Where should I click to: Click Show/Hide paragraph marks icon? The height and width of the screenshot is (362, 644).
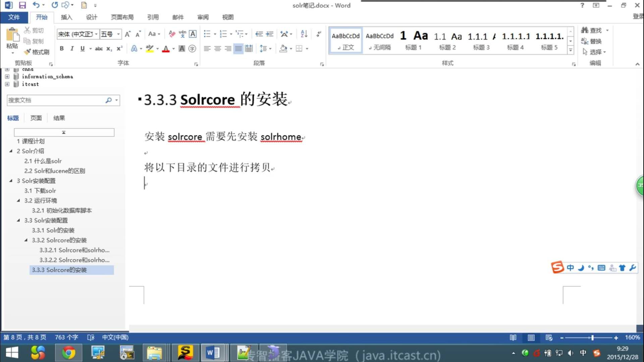[x=319, y=34]
